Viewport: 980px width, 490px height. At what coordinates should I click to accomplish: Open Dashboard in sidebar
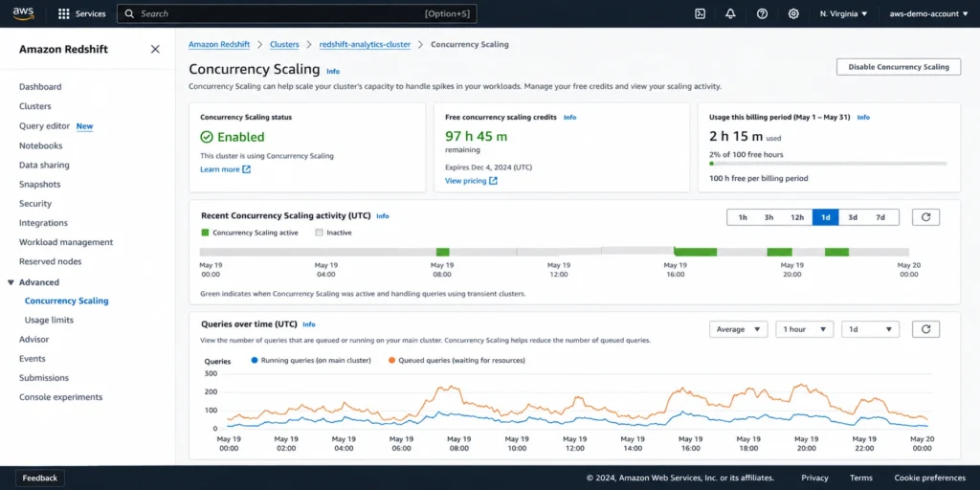[40, 87]
